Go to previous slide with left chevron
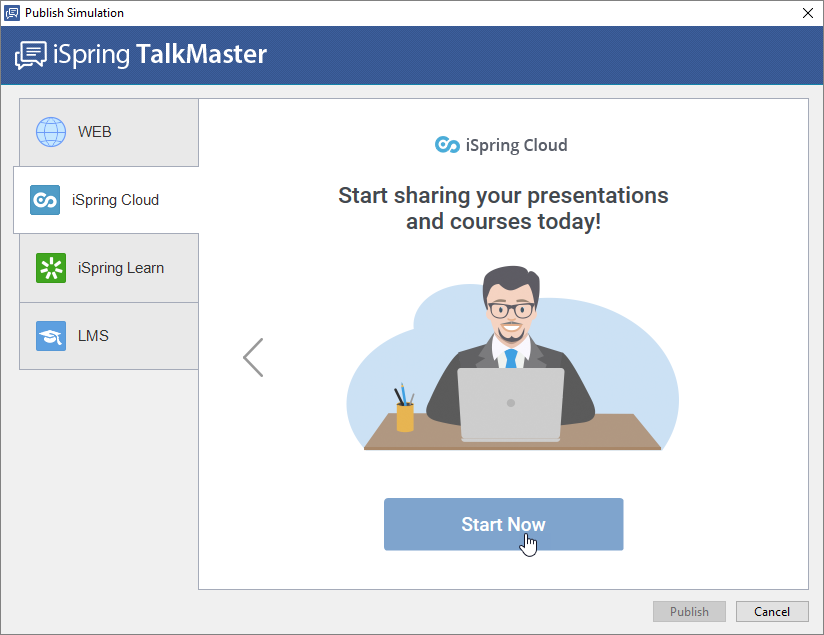 [x=253, y=357]
